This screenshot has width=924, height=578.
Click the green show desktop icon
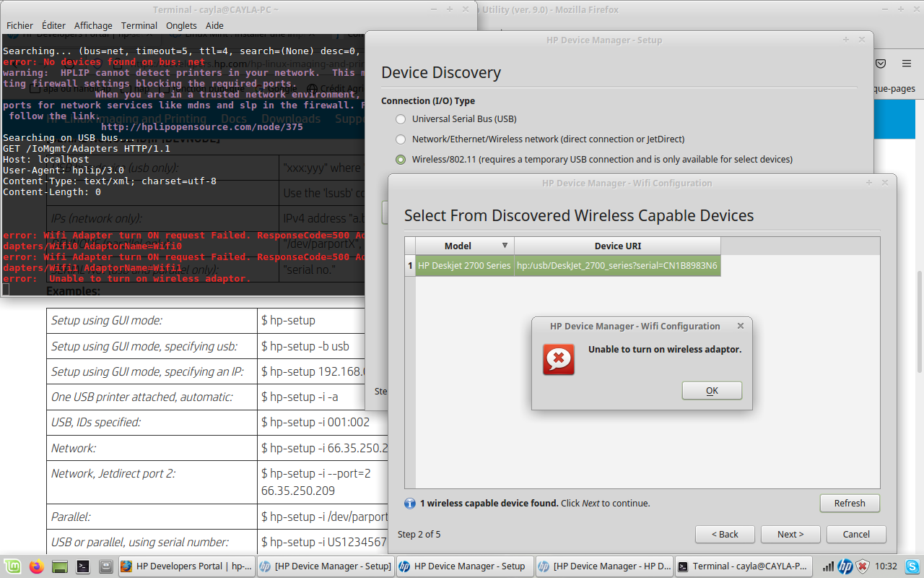pos(60,566)
